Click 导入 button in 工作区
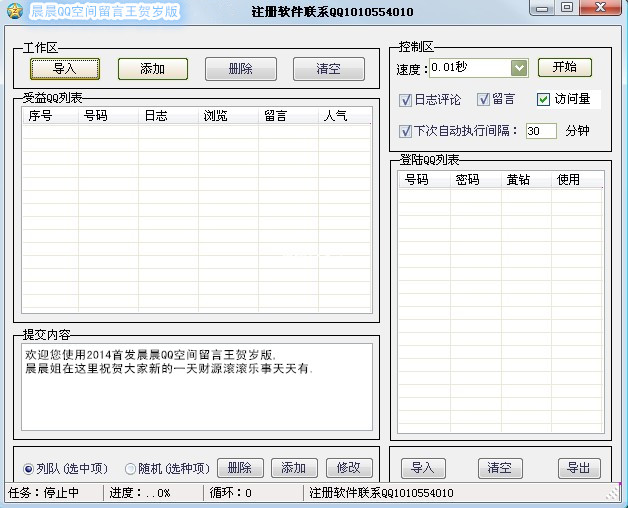 coord(65,69)
